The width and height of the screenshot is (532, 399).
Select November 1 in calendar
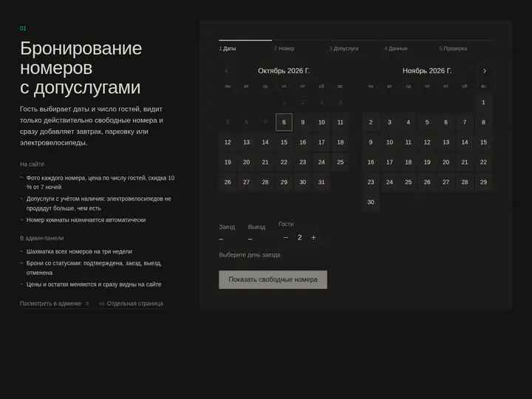pyautogui.click(x=483, y=102)
